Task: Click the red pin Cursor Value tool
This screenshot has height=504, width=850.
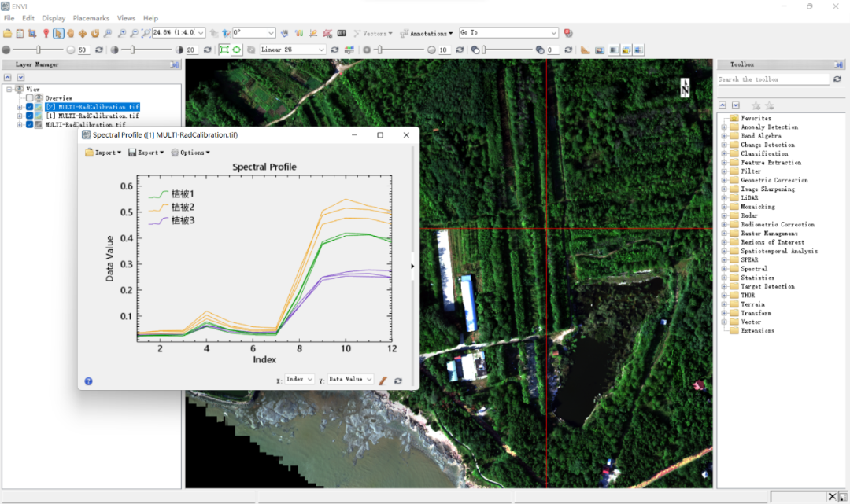Action: click(46, 33)
